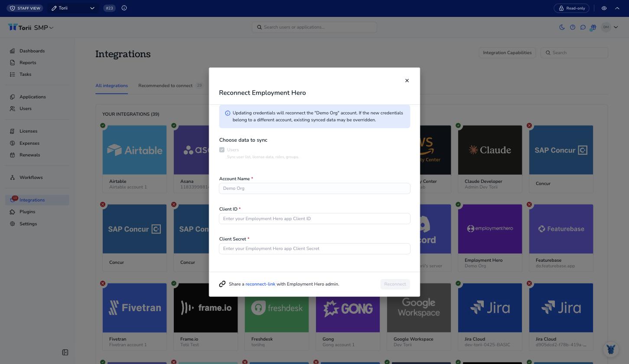Screen dimensions: 629x364
Task: Open Plugins in the sidebar
Action: click(x=37, y=212)
